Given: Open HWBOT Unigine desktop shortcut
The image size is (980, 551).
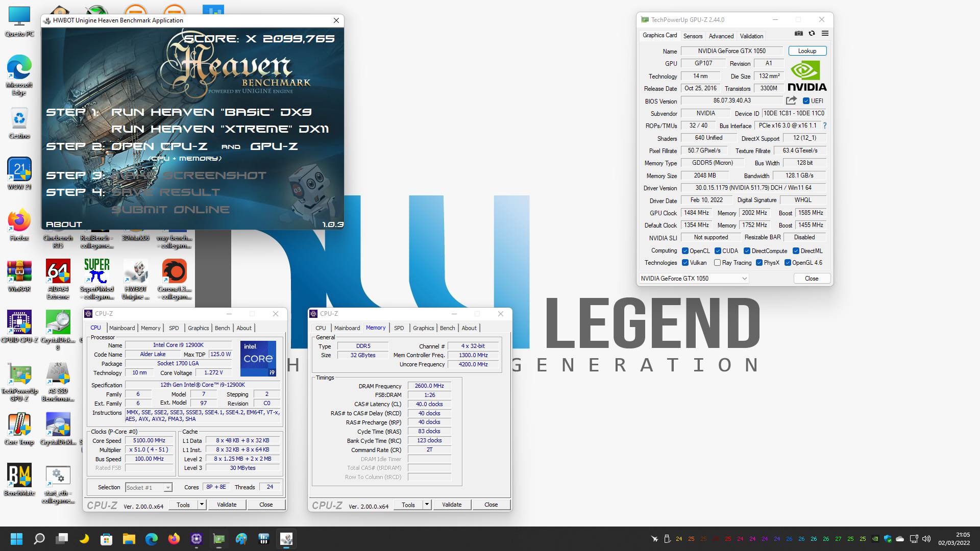Looking at the screenshot, I should pyautogui.click(x=135, y=279).
